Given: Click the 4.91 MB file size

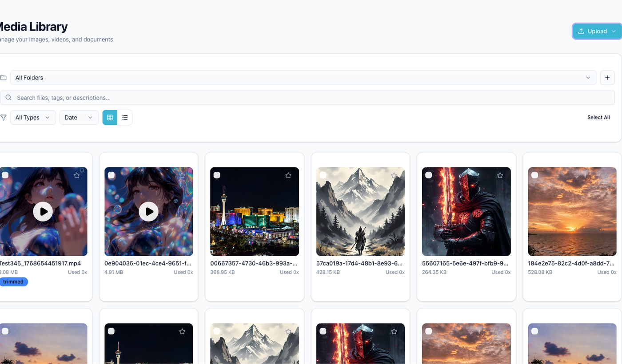Looking at the screenshot, I should [x=114, y=272].
